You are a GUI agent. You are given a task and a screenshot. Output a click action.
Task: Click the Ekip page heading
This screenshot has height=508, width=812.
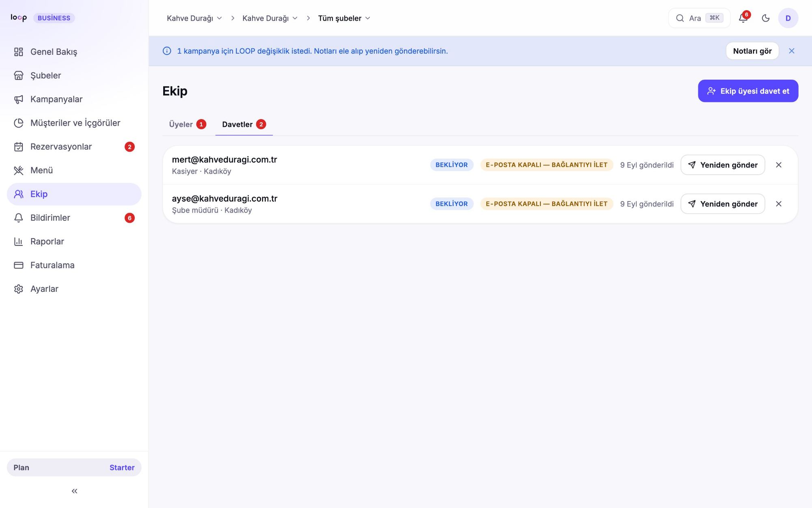pyautogui.click(x=175, y=91)
